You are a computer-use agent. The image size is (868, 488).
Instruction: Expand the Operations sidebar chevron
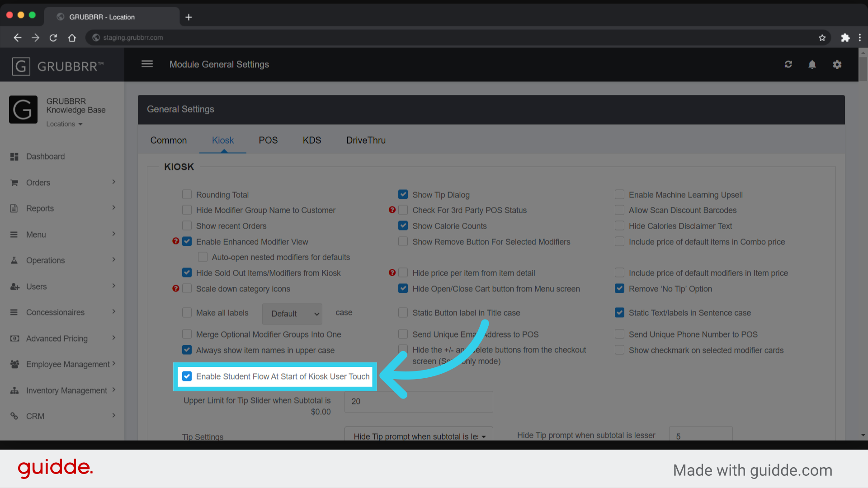pyautogui.click(x=113, y=259)
